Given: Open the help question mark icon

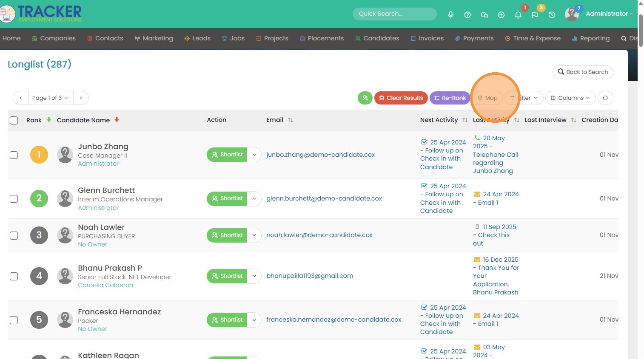Looking at the screenshot, I should (x=467, y=15).
